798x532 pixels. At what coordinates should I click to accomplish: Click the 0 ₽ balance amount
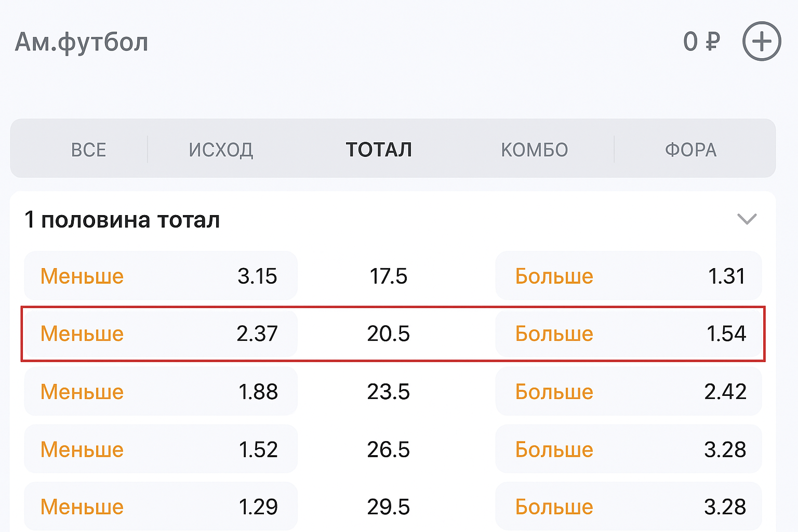pyautogui.click(x=701, y=42)
